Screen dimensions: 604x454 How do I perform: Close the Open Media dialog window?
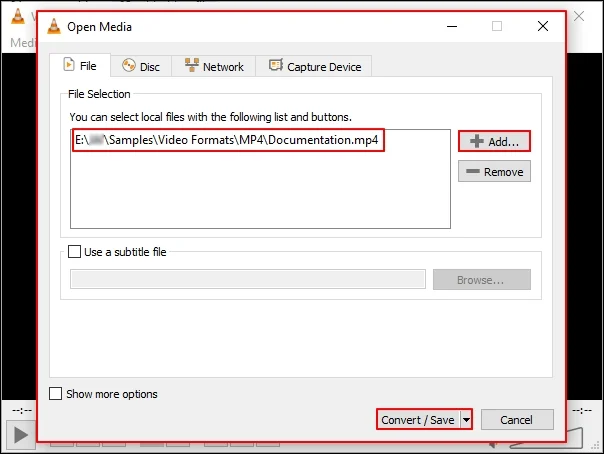point(541,27)
